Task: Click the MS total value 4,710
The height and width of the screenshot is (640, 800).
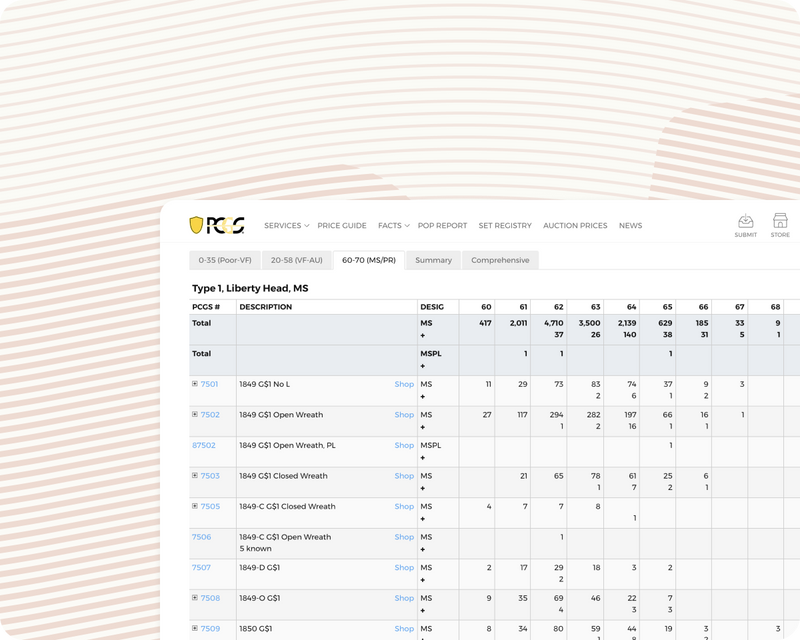Action: coord(554,323)
